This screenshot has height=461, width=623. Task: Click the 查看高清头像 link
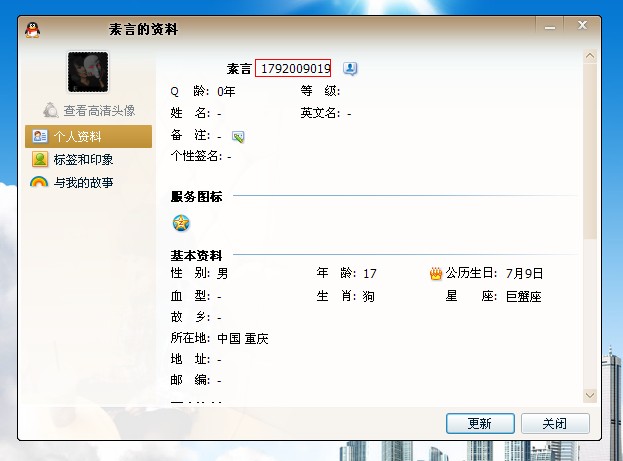point(99,110)
